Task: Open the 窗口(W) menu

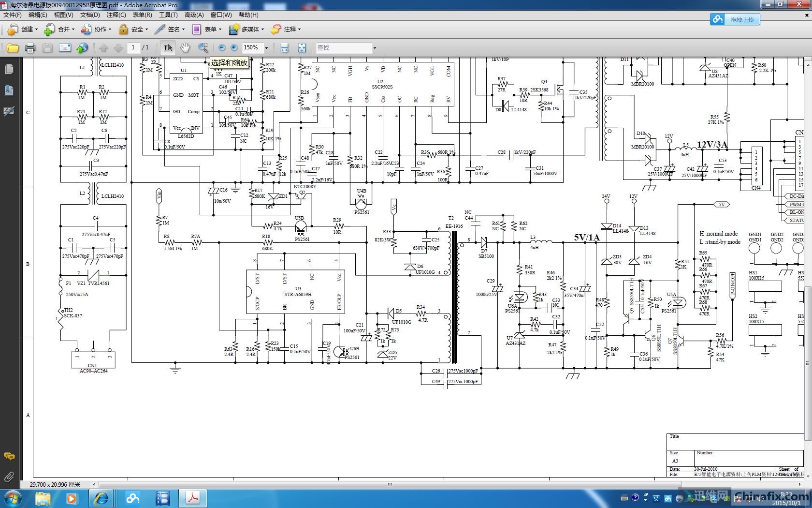Action: coord(221,15)
